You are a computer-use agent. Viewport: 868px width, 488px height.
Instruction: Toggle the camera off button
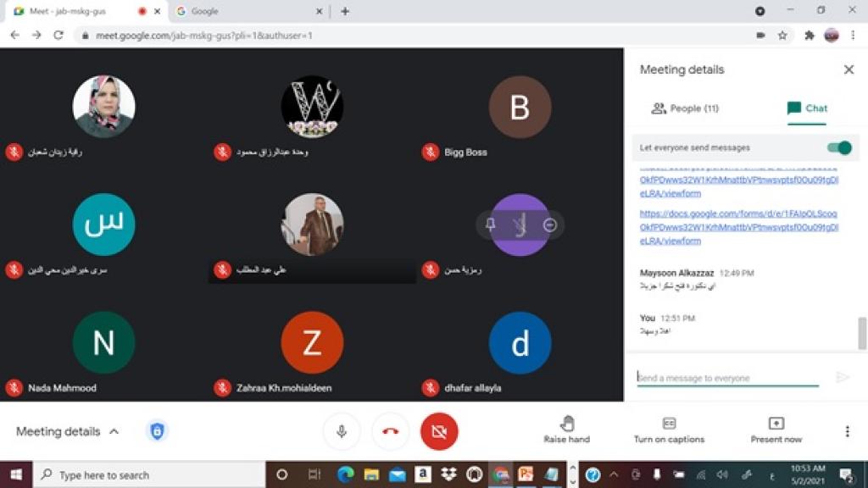point(439,431)
